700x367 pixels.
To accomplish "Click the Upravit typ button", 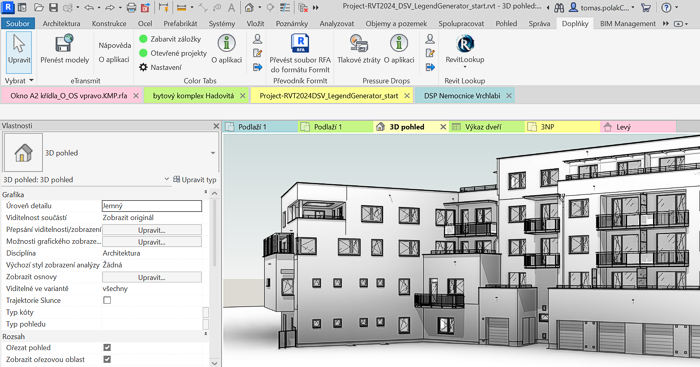I will pyautogui.click(x=195, y=179).
